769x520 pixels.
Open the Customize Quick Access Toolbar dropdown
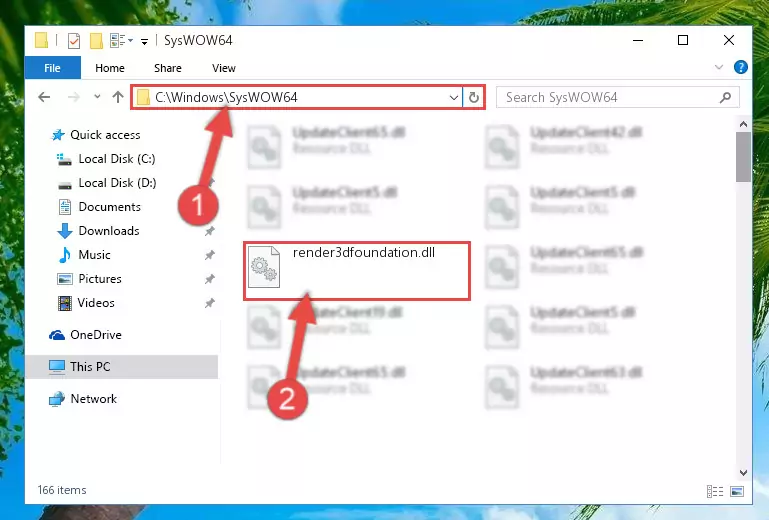[144, 42]
